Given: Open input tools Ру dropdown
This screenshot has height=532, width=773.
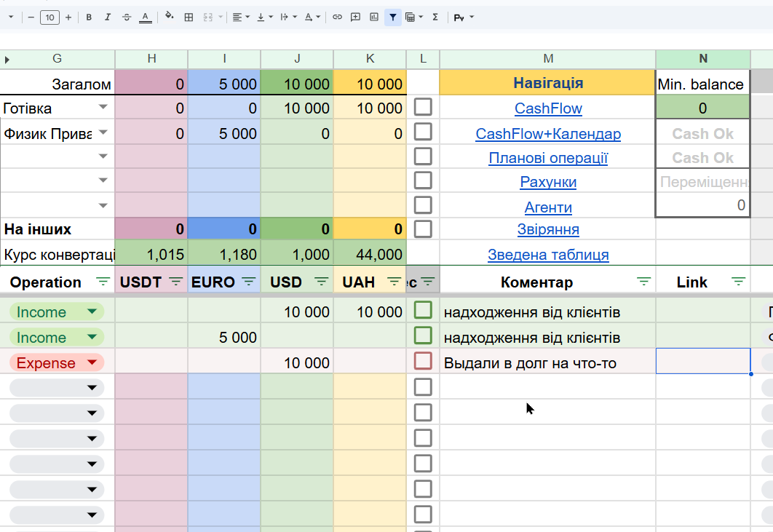Looking at the screenshot, I should 464,17.
